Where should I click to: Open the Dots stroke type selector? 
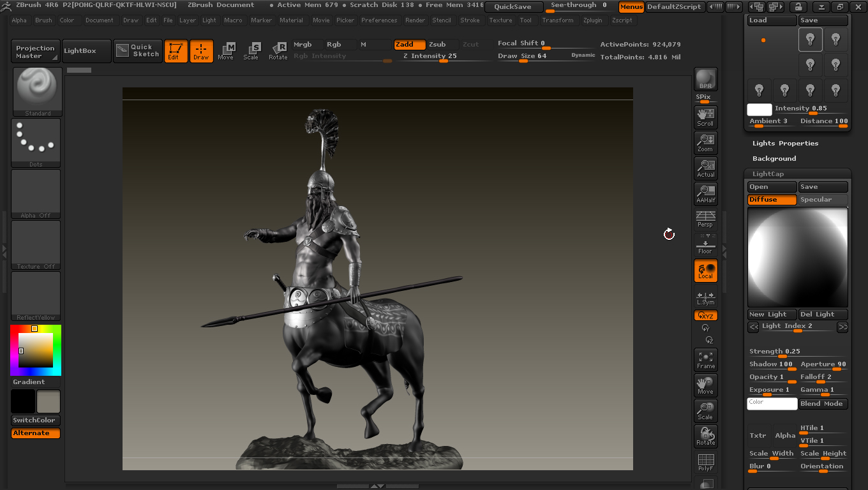point(36,143)
